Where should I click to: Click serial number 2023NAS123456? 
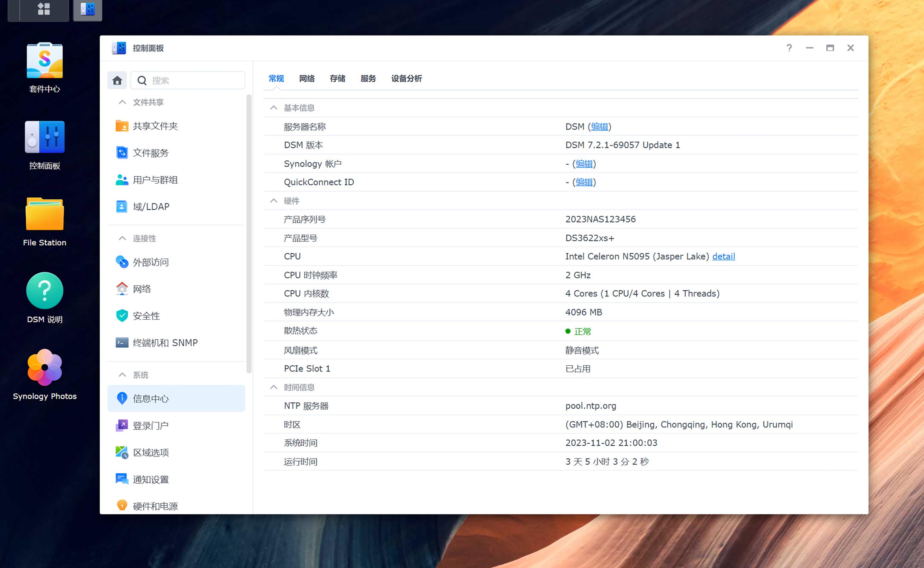pyautogui.click(x=601, y=219)
